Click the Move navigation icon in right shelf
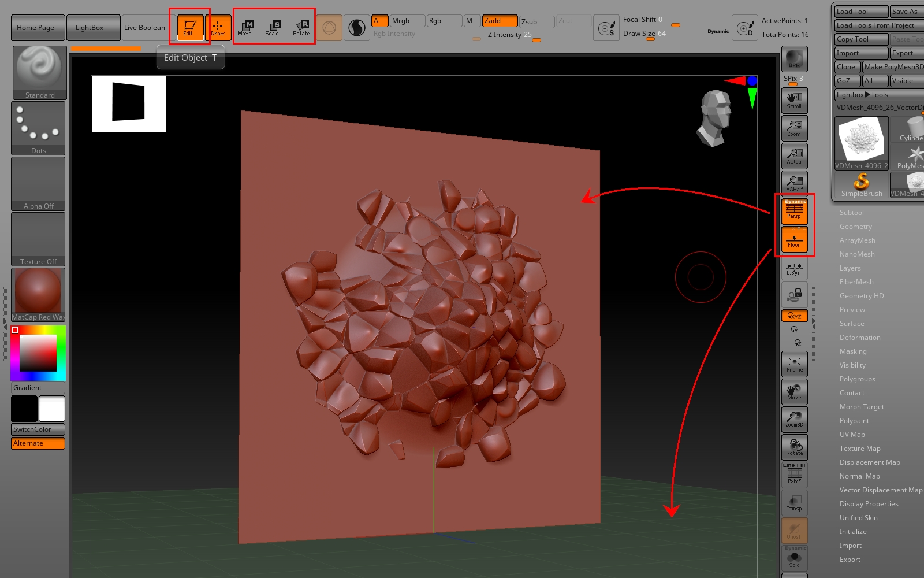Image resolution: width=924 pixels, height=578 pixels. (794, 392)
